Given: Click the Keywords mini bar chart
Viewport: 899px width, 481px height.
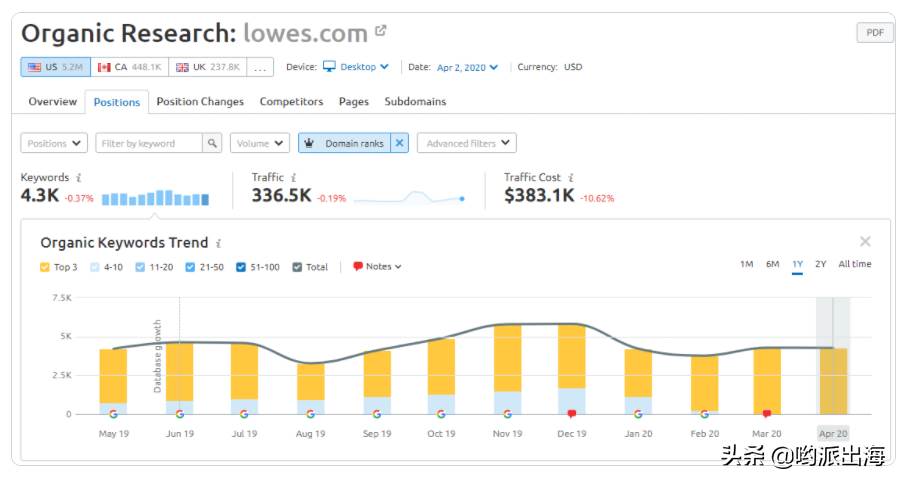Looking at the screenshot, I should tap(155, 198).
